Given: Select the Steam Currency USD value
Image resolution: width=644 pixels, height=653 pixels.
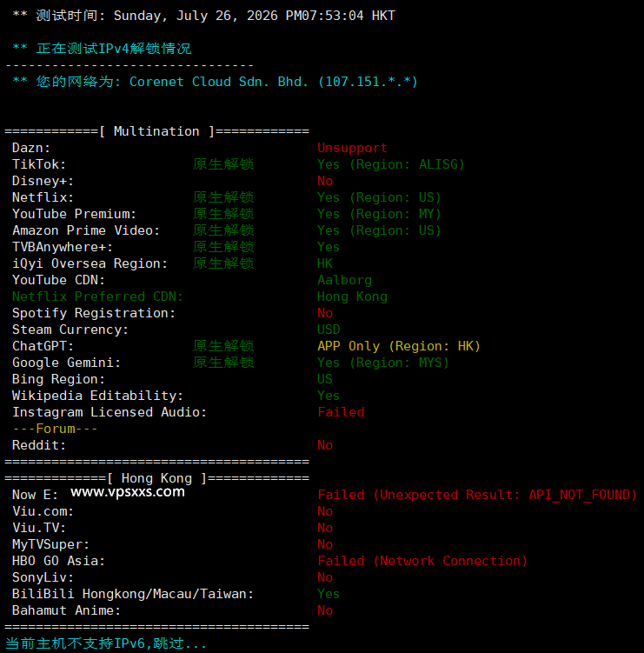Looking at the screenshot, I should pos(329,330).
